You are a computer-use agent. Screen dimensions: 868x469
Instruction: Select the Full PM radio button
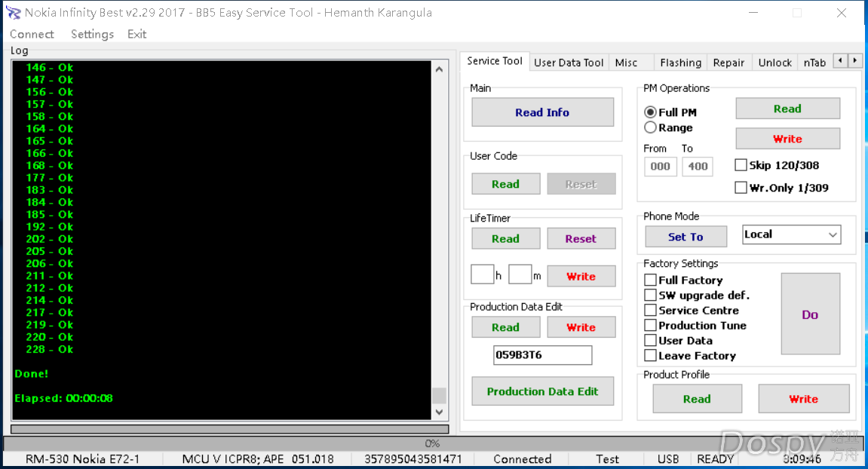(651, 112)
